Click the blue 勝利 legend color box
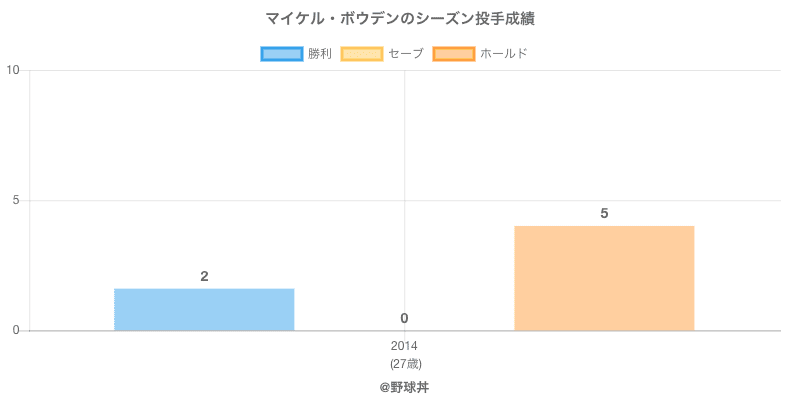The image size is (800, 400). click(281, 54)
